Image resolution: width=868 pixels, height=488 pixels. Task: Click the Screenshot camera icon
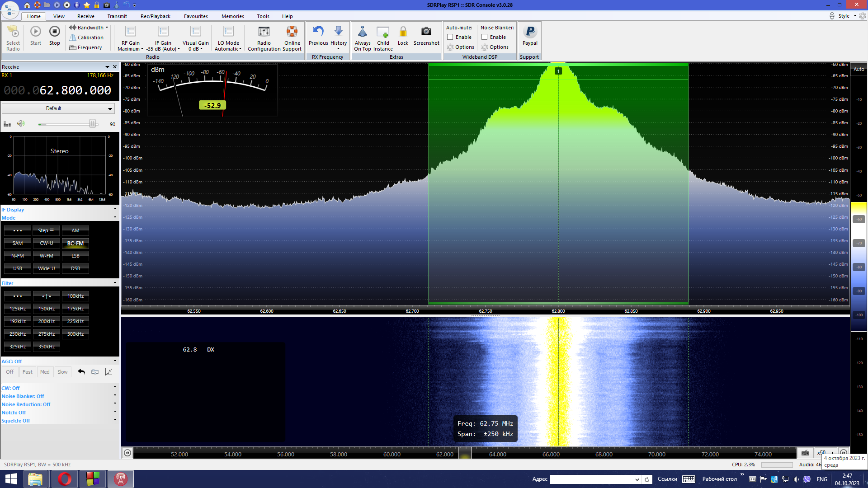(426, 32)
